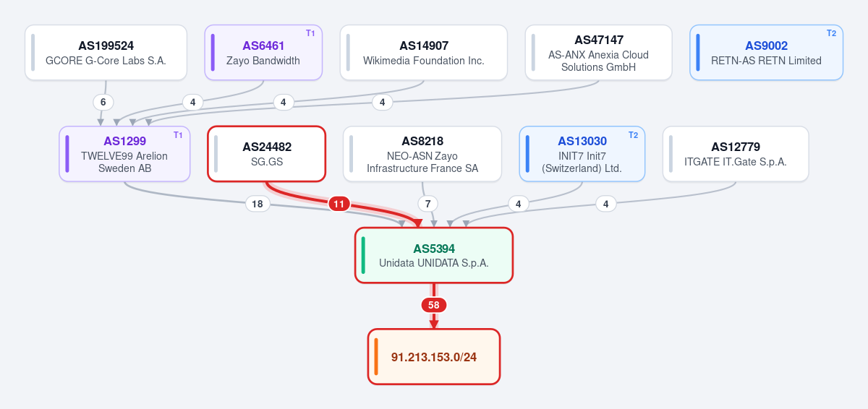
Task: Select the AS47147 Anexia Cloud node
Action: coord(599,53)
